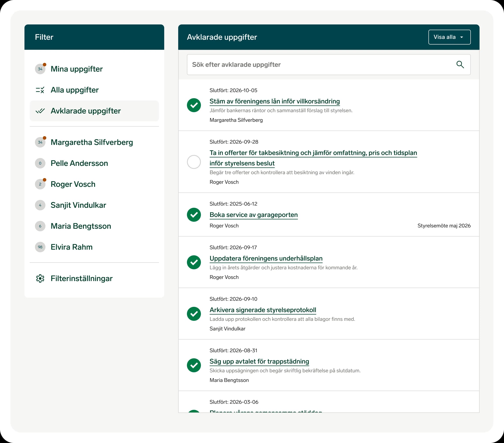Screen dimensions: 504x443
Task: Uncheck 'Säg upp avtalet för trappstädning' task
Action: [194, 365]
